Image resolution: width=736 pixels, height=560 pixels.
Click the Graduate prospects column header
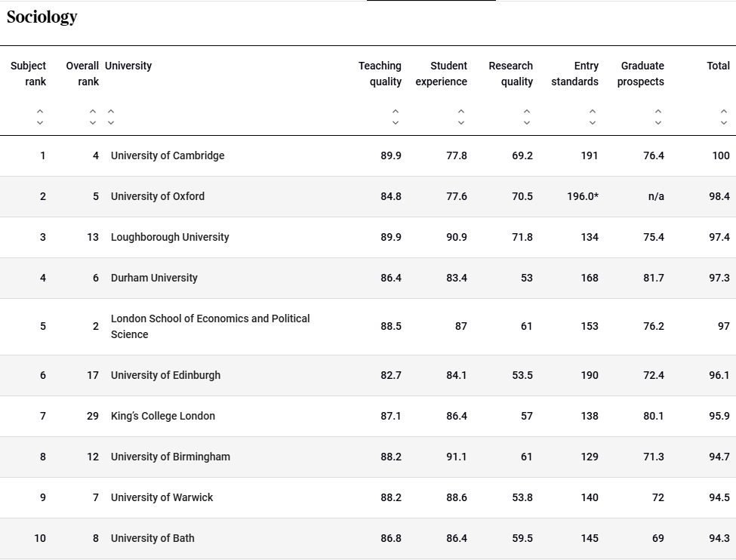[641, 74]
